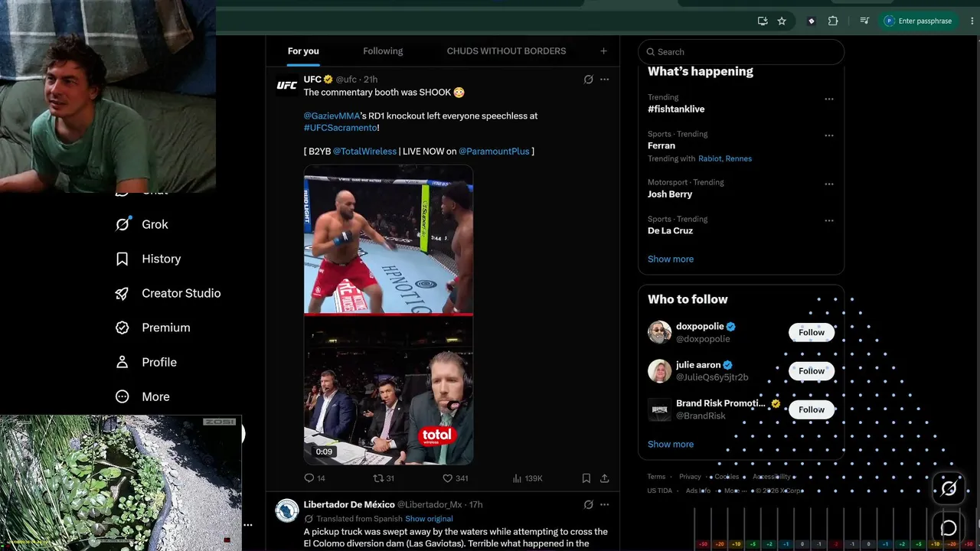The height and width of the screenshot is (551, 980).
Task: Open the Rennes related trend link
Action: [x=739, y=159]
